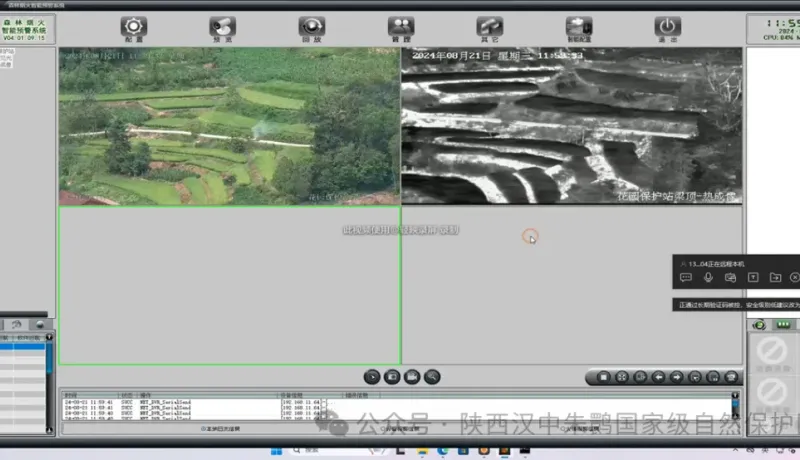Toggle the microphone in remote control panel
800x460 pixels.
coord(708,277)
